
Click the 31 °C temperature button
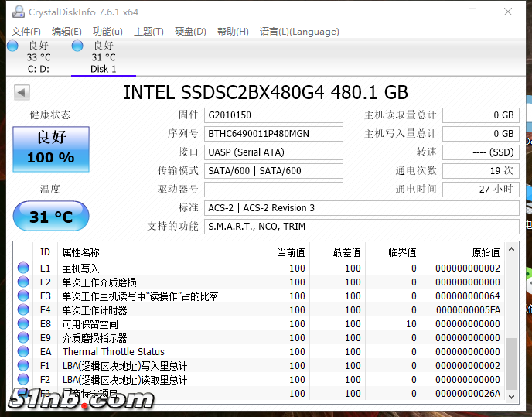(51, 217)
